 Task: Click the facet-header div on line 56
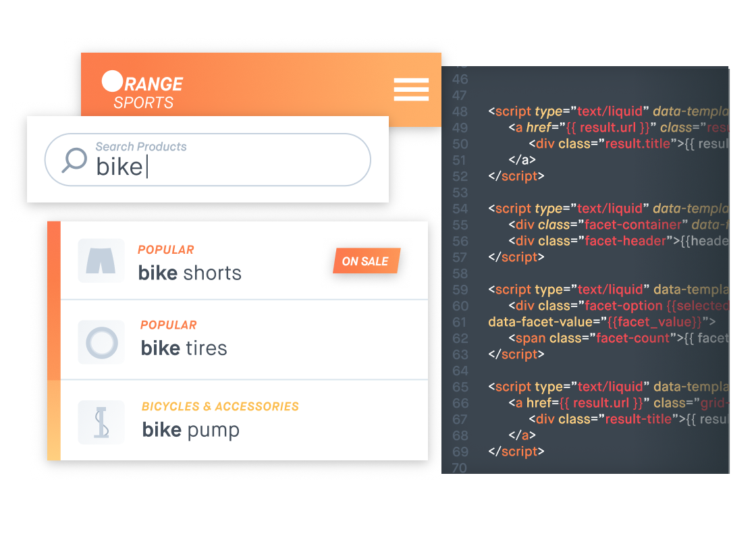618,240
